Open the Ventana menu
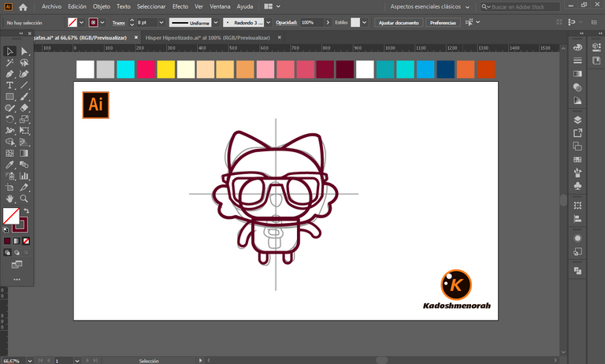Screen dimensions: 605x364 220,6
